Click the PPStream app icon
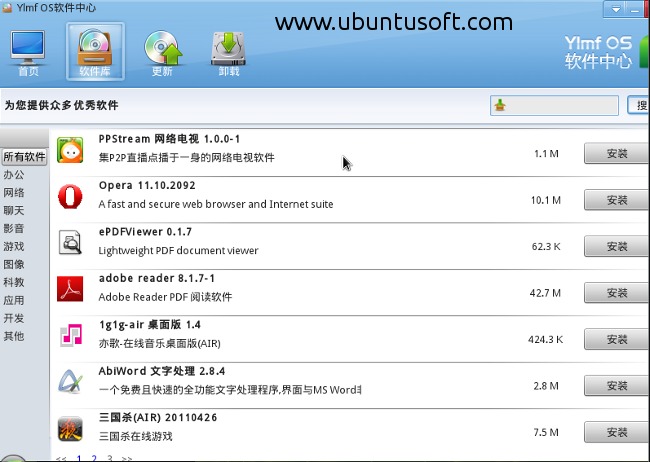This screenshot has height=462, width=650. tap(70, 150)
